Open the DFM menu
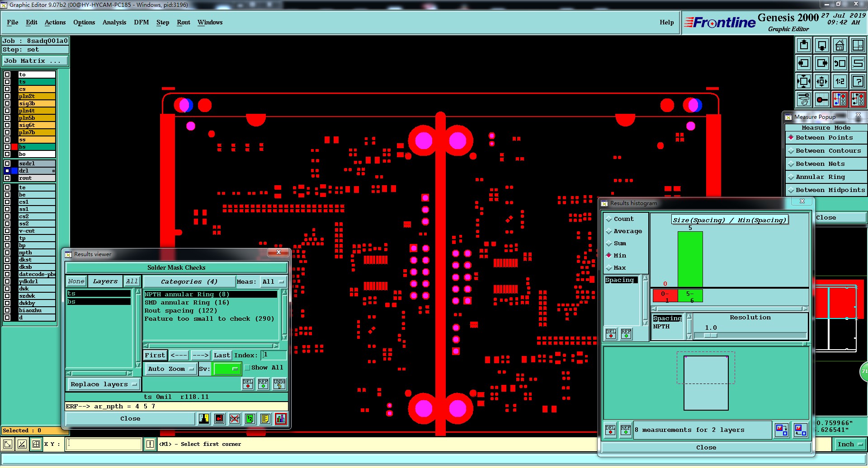This screenshot has width=868, height=468. (141, 22)
